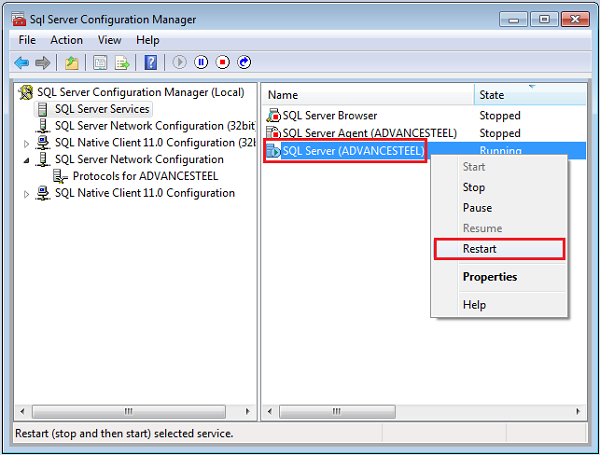
Task: Click the Start Service play icon
Action: coord(179,62)
